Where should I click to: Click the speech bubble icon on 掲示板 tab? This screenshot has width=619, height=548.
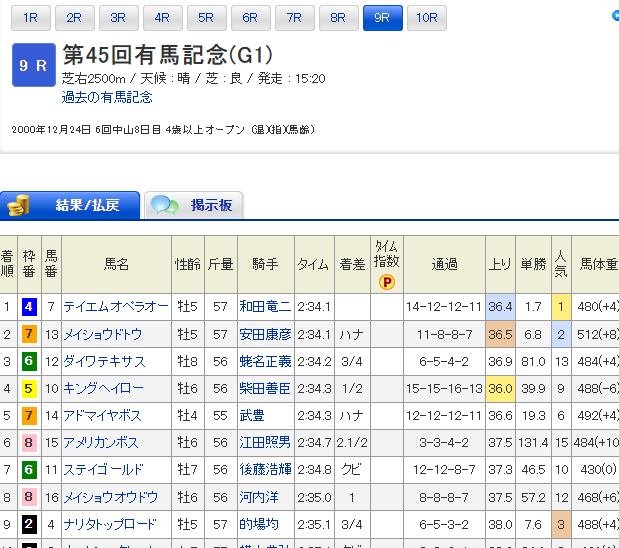[165, 206]
